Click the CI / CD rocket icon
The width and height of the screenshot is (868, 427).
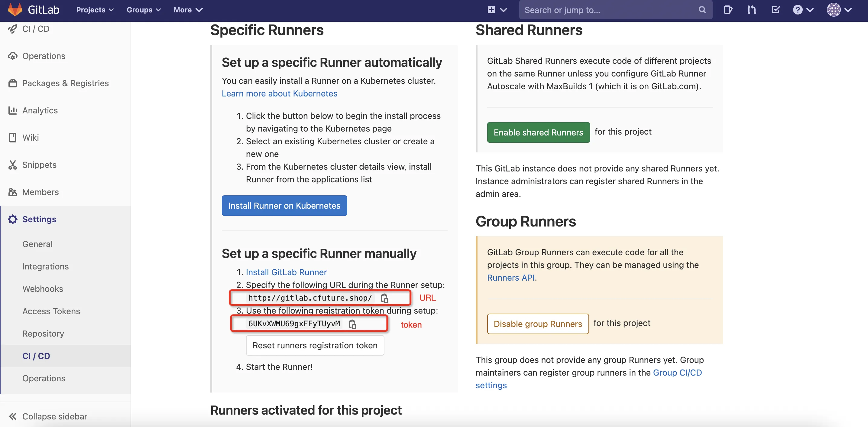(12, 29)
